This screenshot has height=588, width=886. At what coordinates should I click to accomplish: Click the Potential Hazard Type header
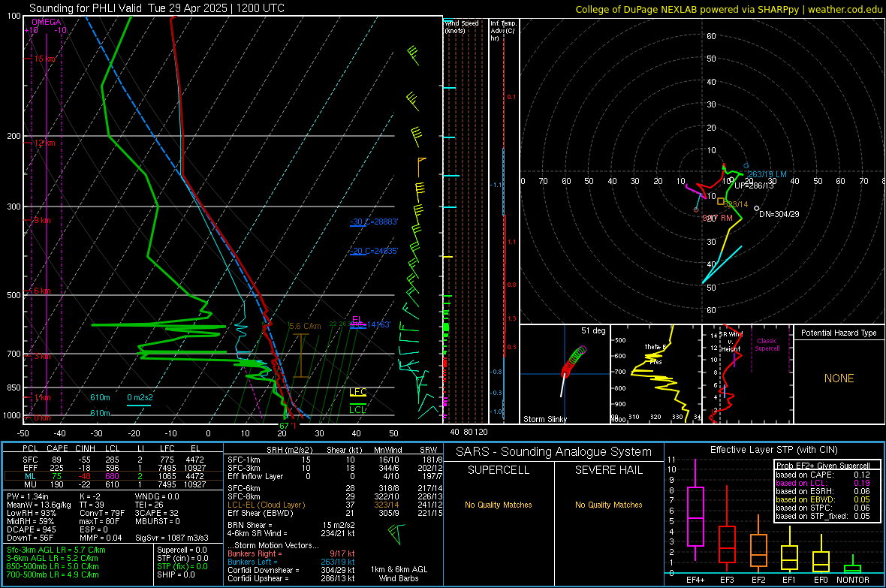coord(839,333)
